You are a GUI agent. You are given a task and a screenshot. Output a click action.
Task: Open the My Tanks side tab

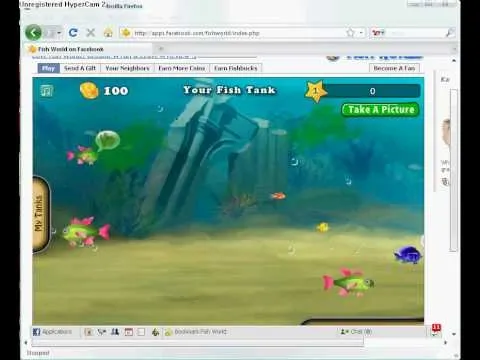(41, 214)
